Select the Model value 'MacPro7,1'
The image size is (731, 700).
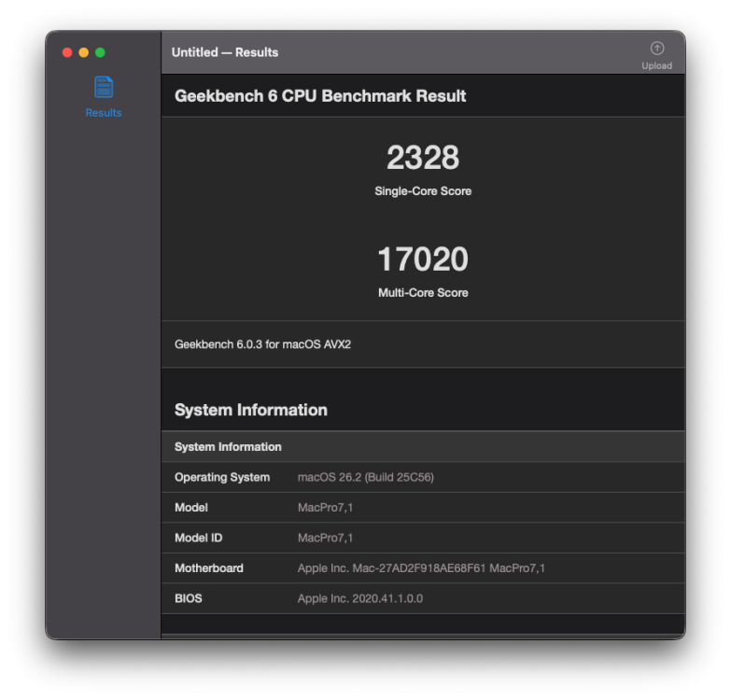pyautogui.click(x=325, y=508)
